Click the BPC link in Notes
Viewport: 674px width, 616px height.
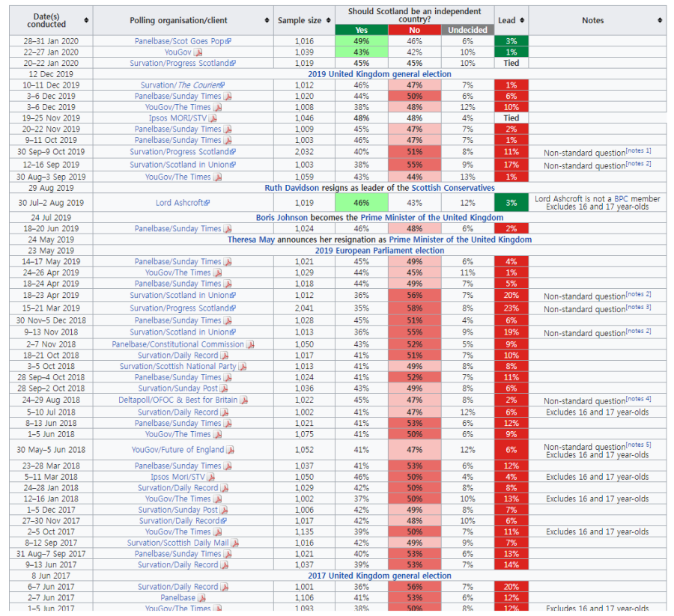coord(621,198)
